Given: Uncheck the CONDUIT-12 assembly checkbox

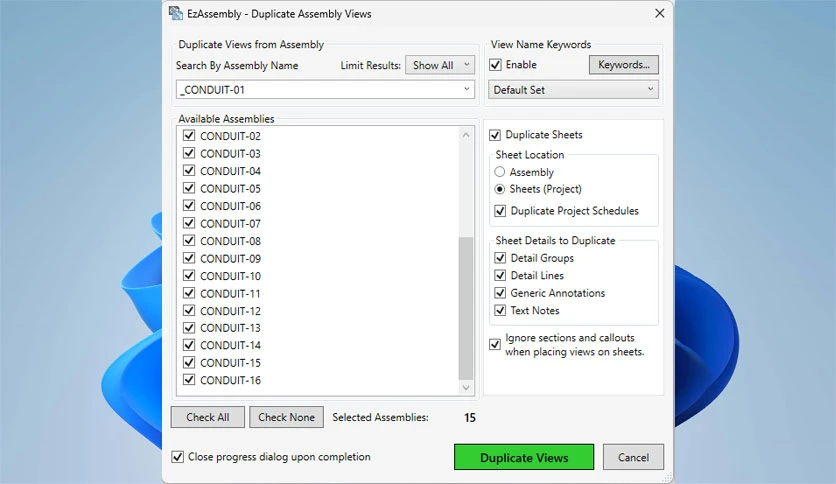Looking at the screenshot, I should pos(189,310).
